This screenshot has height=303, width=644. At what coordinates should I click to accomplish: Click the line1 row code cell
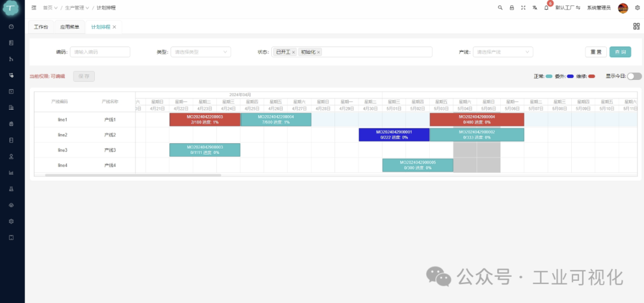click(63, 119)
